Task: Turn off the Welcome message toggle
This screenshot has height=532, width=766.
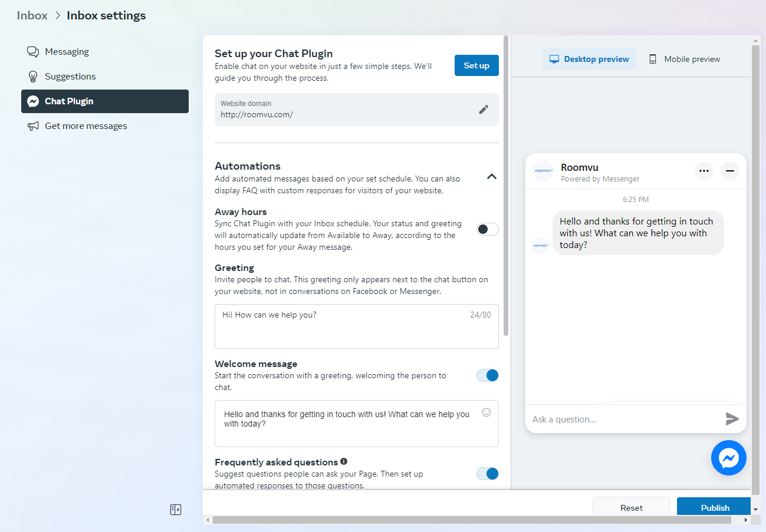Action: tap(487, 375)
